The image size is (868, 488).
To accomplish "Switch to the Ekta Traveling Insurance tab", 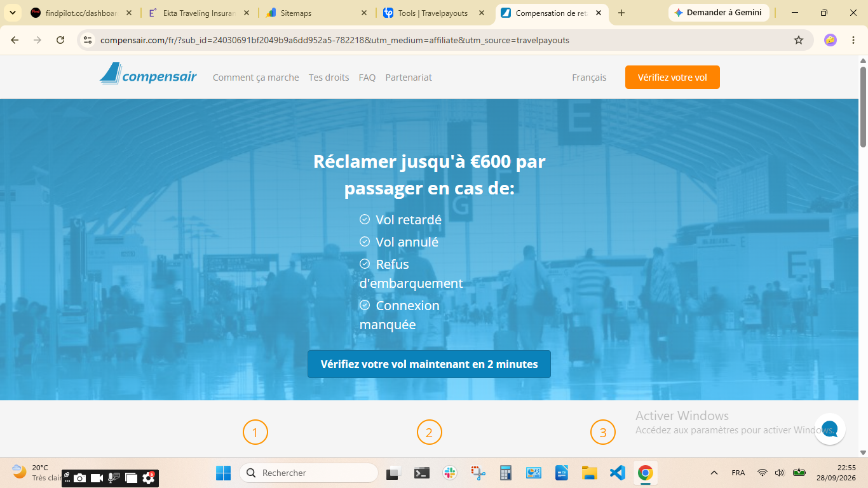I will [x=199, y=13].
